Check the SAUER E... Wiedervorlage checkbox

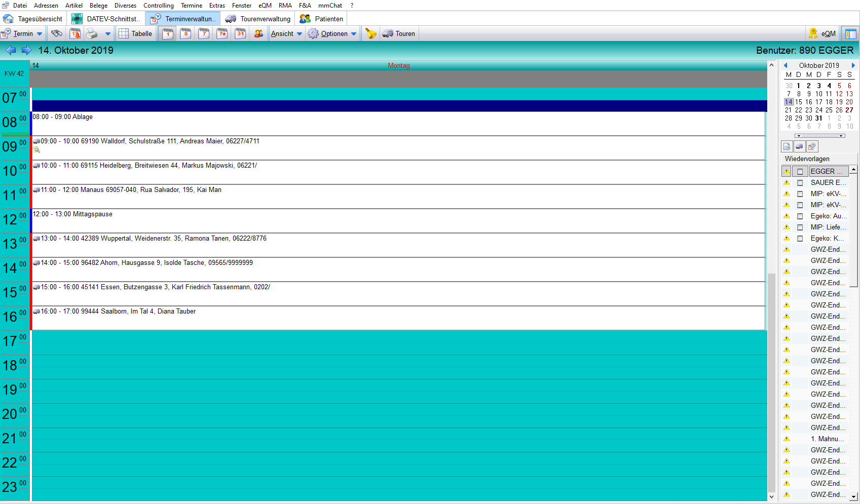pos(800,183)
